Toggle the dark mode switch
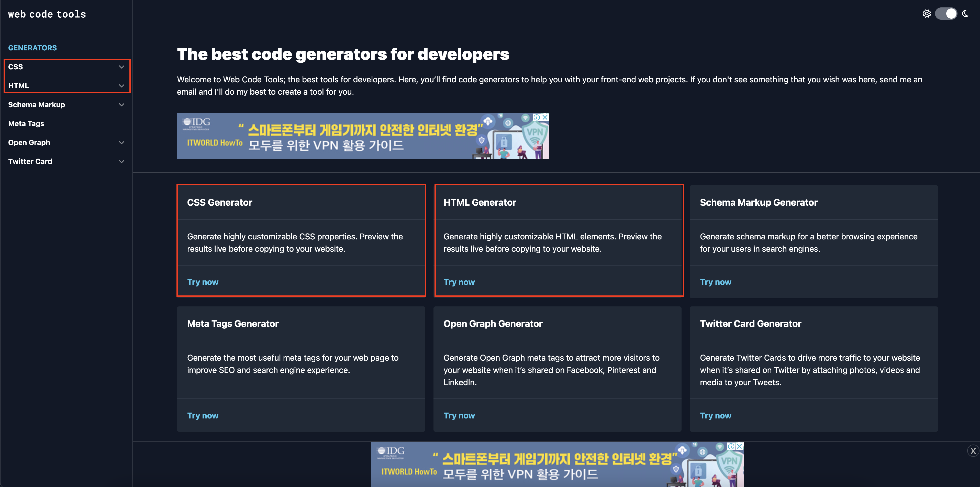The image size is (980, 487). (x=946, y=14)
